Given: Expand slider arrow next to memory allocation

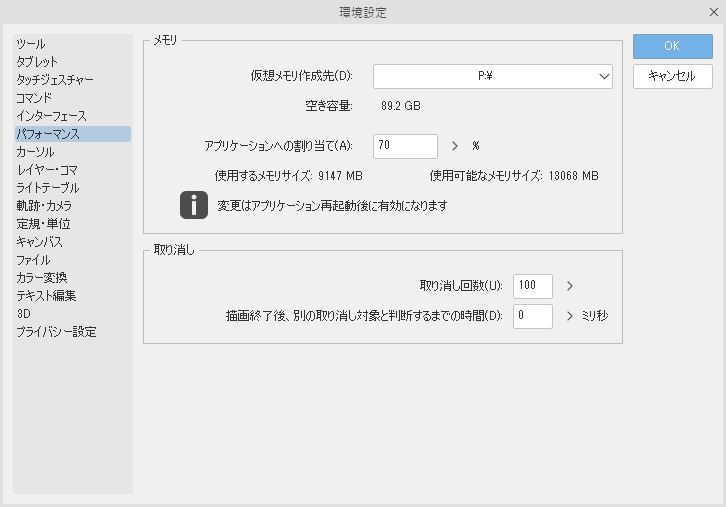Looking at the screenshot, I should coord(455,146).
